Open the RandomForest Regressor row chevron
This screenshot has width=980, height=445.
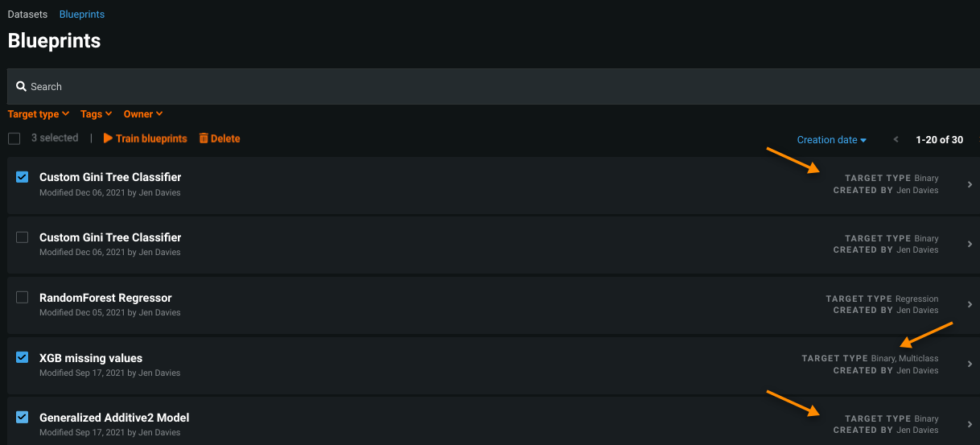pyautogui.click(x=970, y=304)
